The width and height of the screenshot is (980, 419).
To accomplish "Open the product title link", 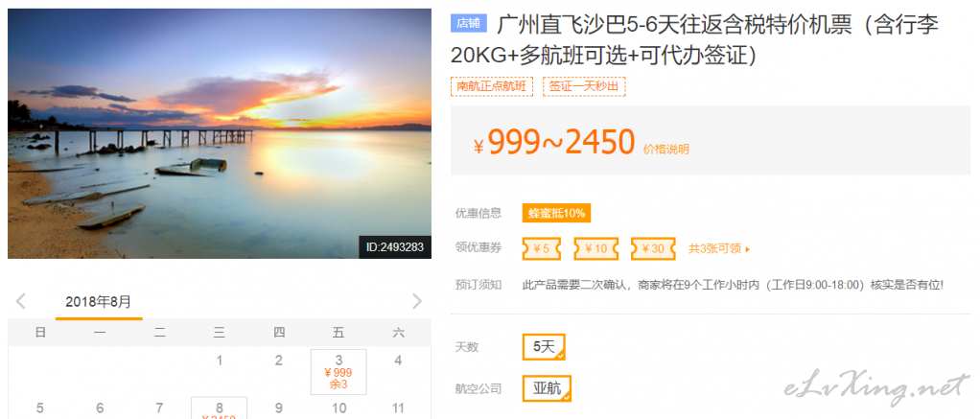I will [695, 40].
